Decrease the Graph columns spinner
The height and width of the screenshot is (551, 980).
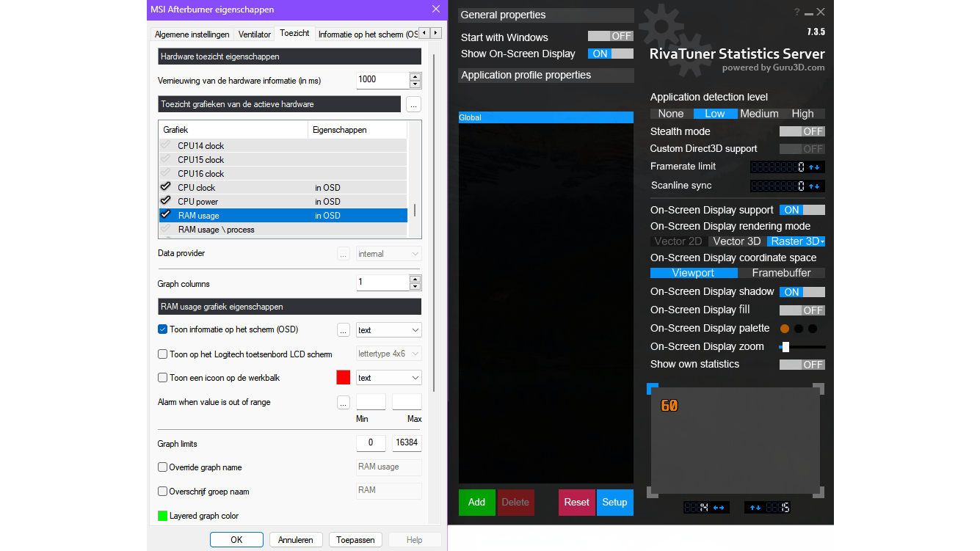click(415, 286)
